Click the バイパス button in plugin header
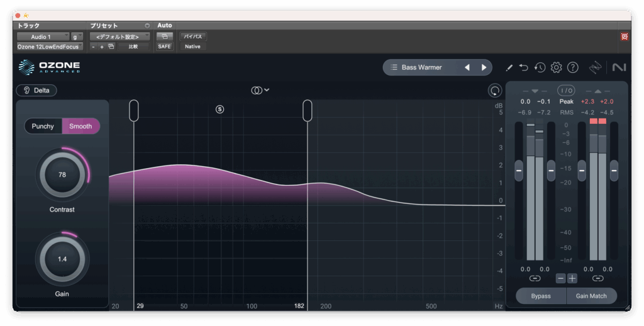Screen dimensions: 644x326 click(192, 37)
